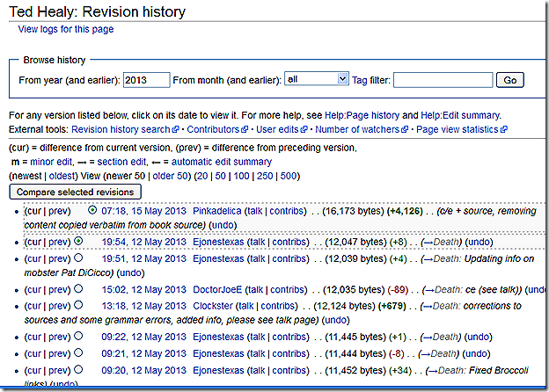This screenshot has width=549, height=392.
Task: Show 500 revisions per page
Action: [x=289, y=176]
